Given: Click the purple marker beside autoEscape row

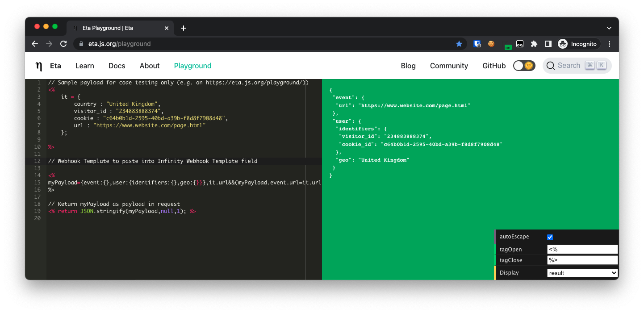Looking at the screenshot, I should tap(495, 237).
